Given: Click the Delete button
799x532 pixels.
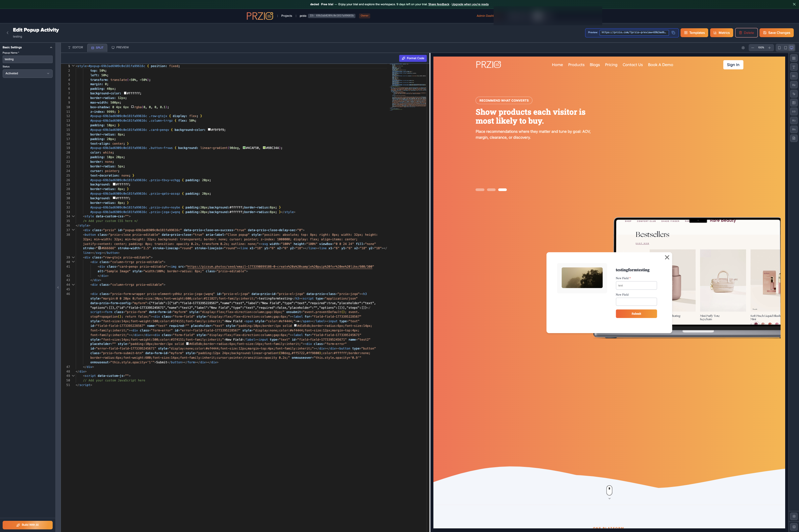Looking at the screenshot, I should (x=746, y=33).
